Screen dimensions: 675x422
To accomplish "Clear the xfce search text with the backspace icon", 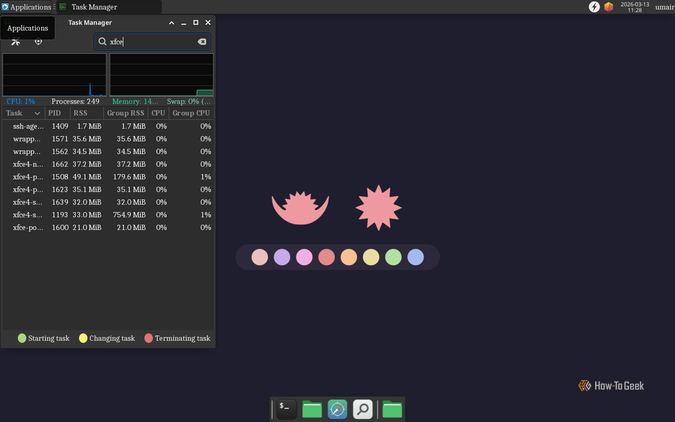I will click(202, 41).
